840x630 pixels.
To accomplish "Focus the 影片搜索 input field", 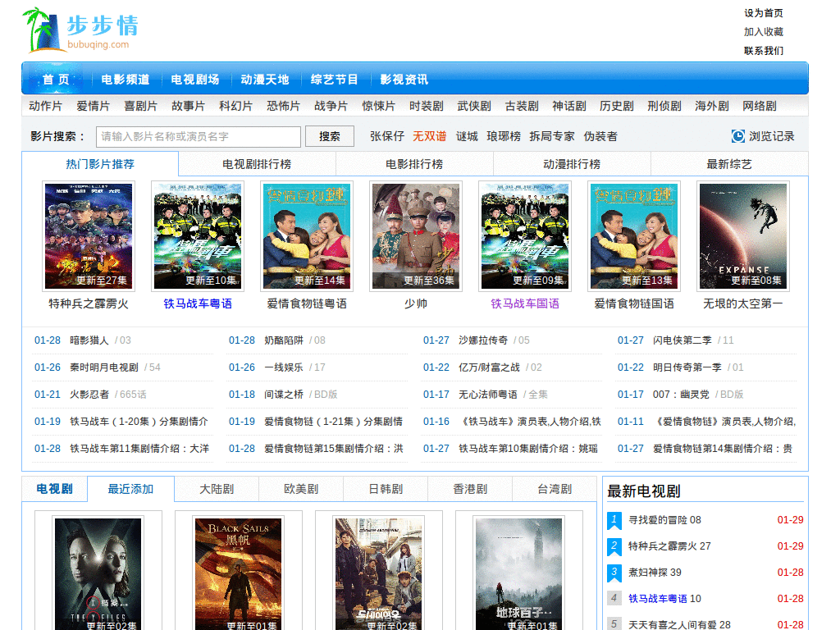I will pyautogui.click(x=199, y=137).
